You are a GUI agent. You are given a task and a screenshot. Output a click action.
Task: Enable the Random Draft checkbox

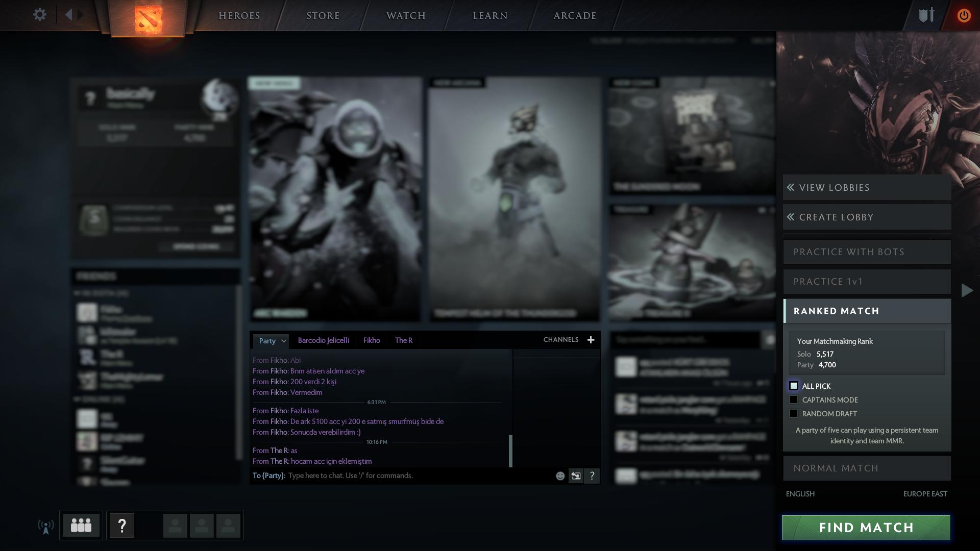[x=794, y=414]
